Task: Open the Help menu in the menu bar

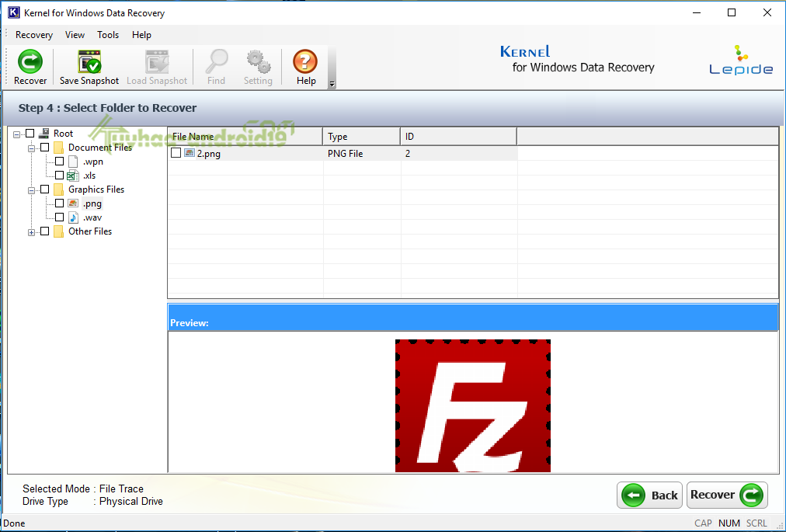Action: coord(141,35)
